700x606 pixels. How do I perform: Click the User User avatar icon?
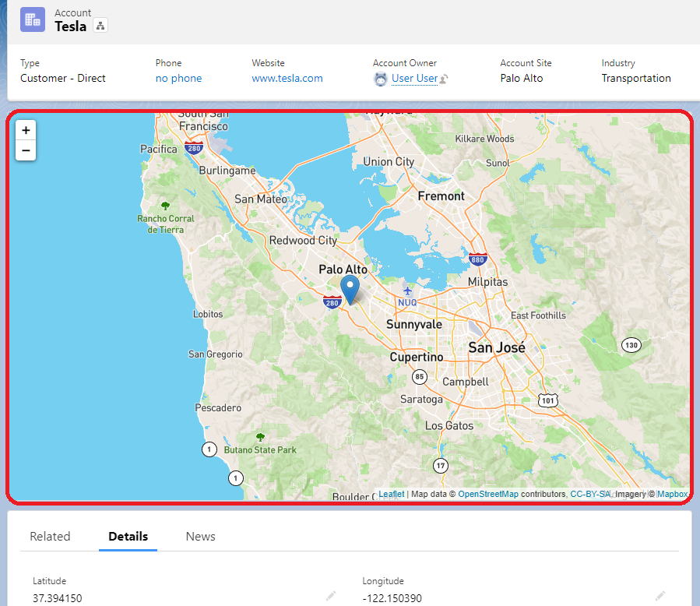(x=380, y=79)
